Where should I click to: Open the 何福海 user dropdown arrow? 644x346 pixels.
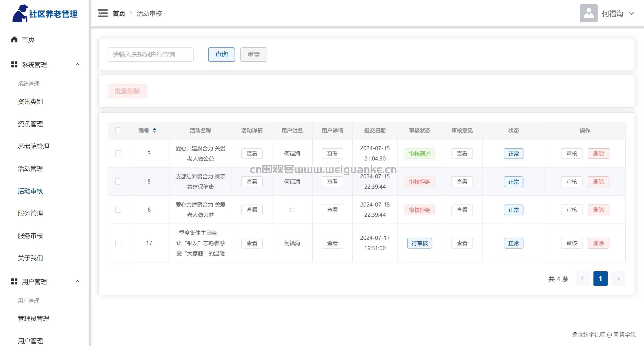pos(631,13)
